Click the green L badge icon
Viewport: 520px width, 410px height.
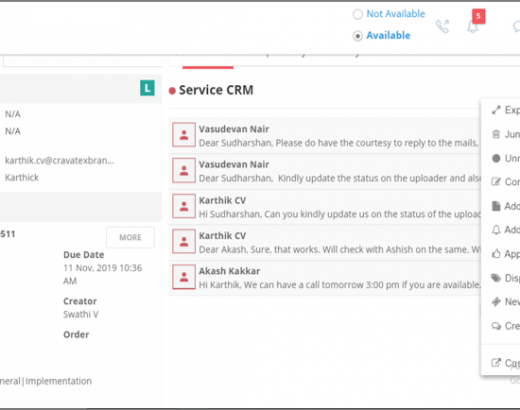[147, 88]
